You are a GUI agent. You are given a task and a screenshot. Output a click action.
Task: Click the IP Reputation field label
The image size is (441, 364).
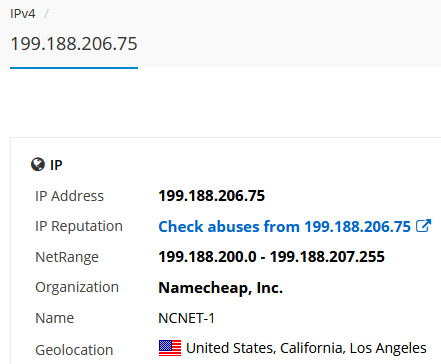tap(79, 226)
